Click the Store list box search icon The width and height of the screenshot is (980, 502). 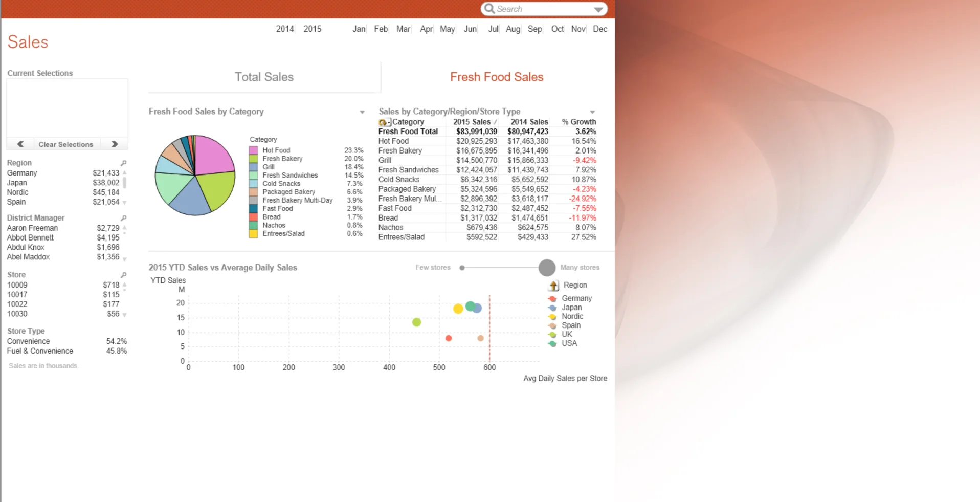(x=124, y=274)
